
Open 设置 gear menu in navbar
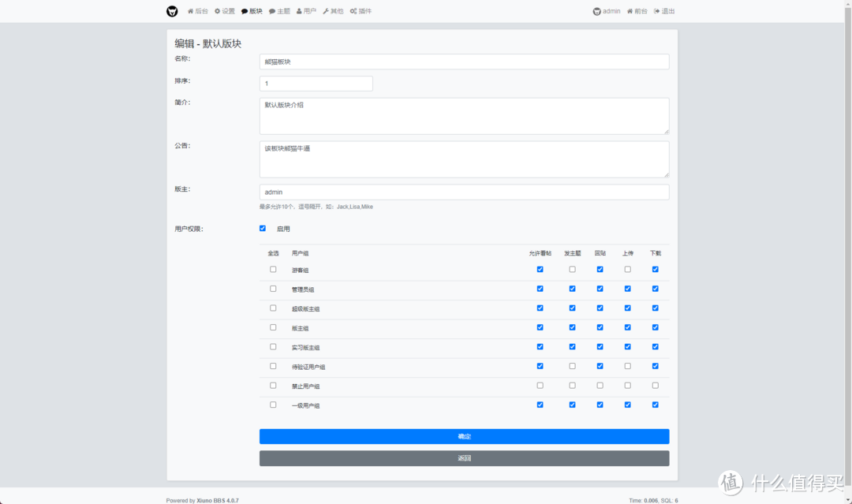218,11
